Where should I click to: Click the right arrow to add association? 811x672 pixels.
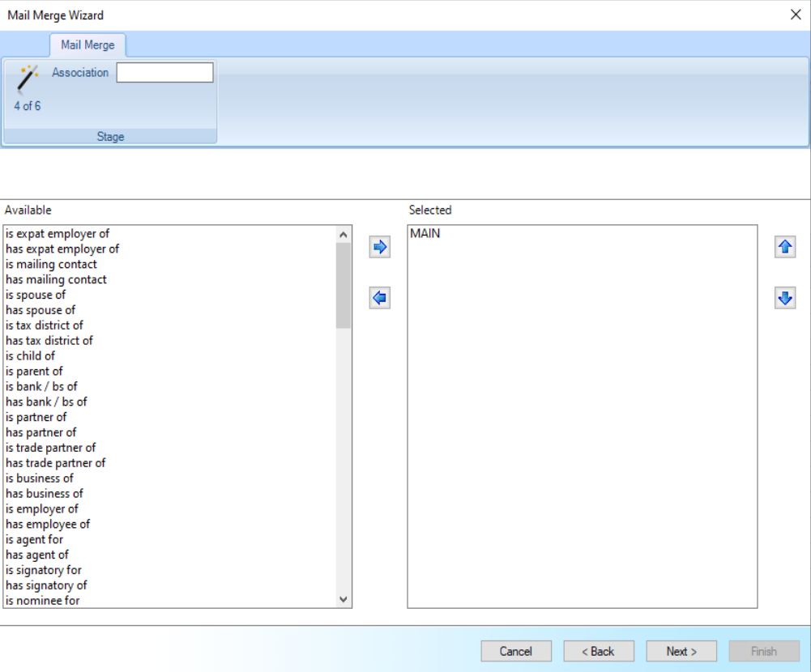coord(380,247)
